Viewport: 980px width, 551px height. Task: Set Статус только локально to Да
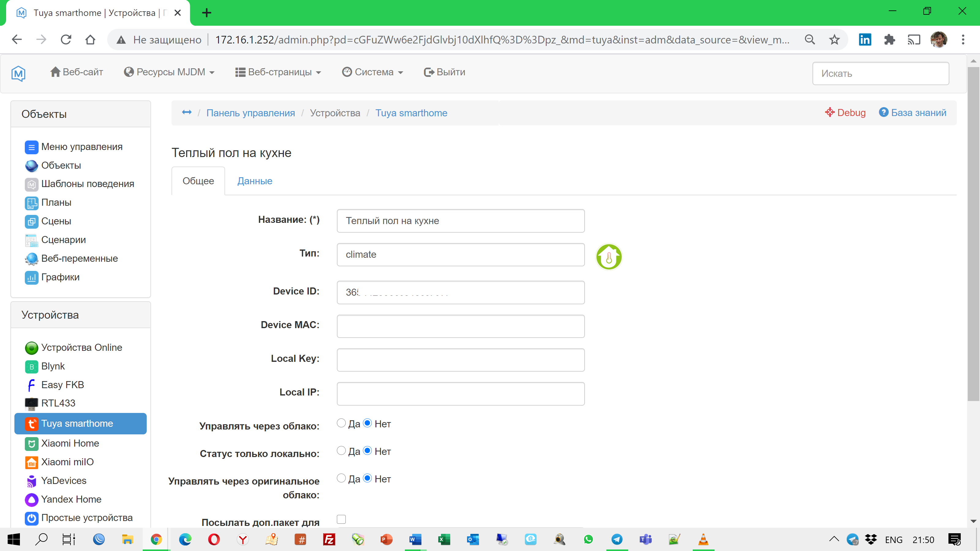tap(341, 450)
